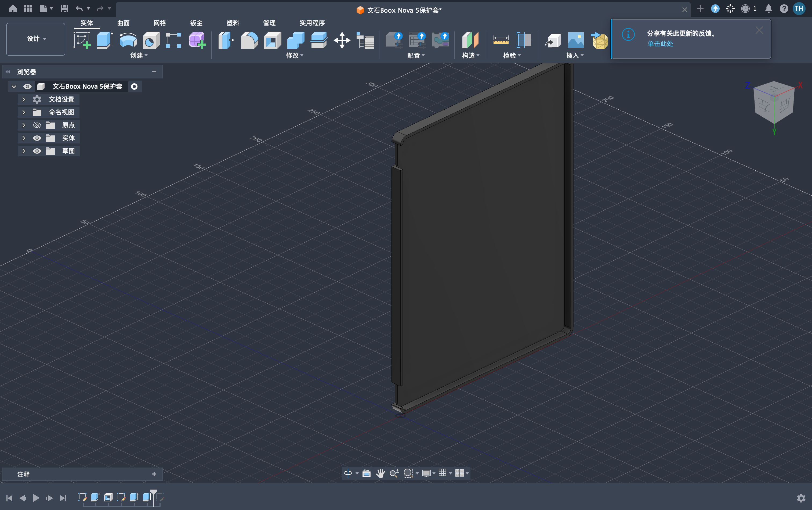Select the Hole tool
812x510 pixels.
tap(151, 40)
